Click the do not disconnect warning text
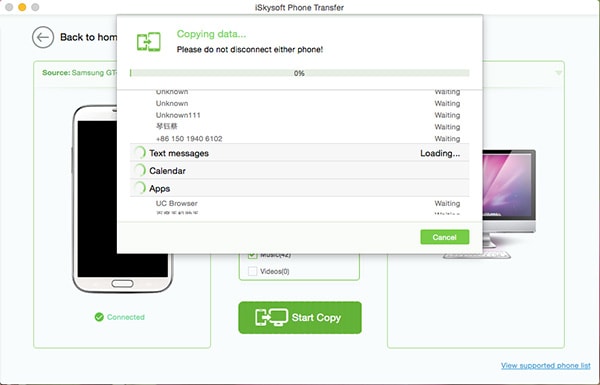Image resolution: width=600 pixels, height=385 pixels. [249, 49]
